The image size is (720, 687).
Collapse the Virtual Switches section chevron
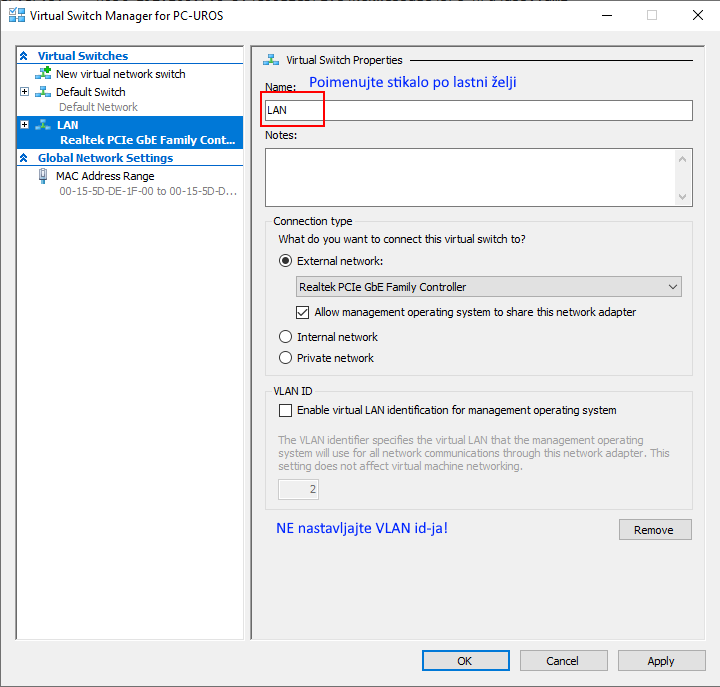24,56
